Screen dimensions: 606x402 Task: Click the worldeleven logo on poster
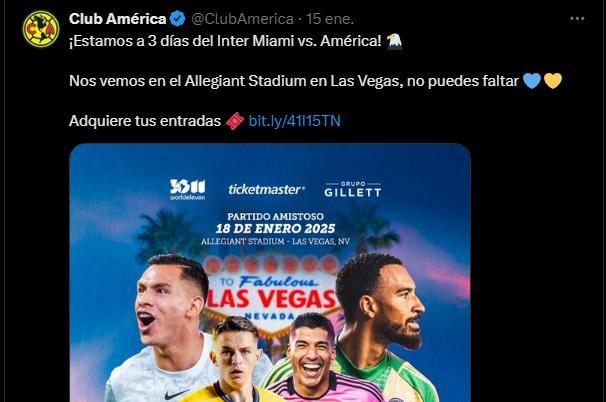pyautogui.click(x=187, y=189)
